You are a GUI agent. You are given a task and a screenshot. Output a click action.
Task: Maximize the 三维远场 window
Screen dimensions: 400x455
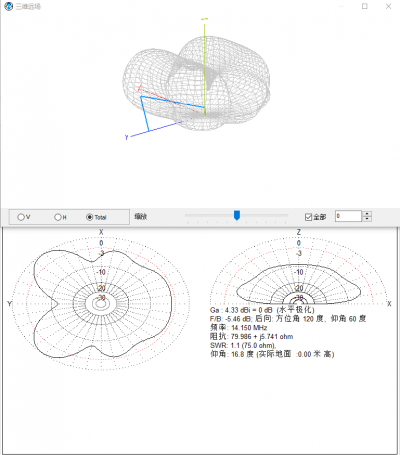pyautogui.click(x=365, y=6)
